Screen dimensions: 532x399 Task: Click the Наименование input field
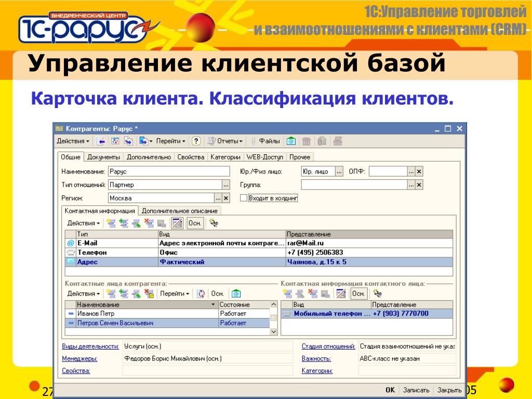(169, 171)
